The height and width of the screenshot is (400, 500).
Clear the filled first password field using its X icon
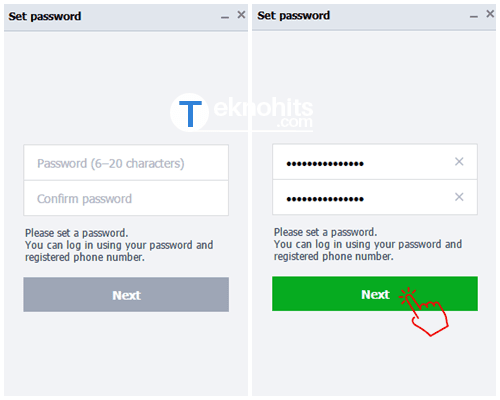(459, 162)
